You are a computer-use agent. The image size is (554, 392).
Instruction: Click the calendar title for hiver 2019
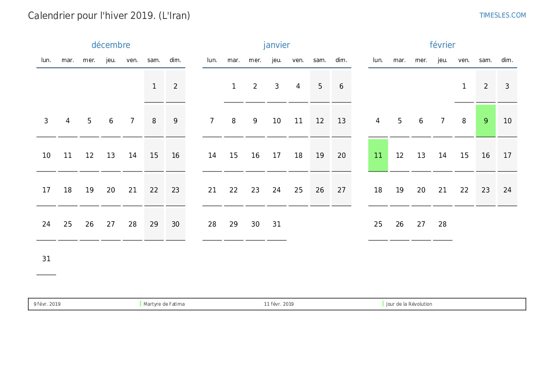tap(109, 16)
